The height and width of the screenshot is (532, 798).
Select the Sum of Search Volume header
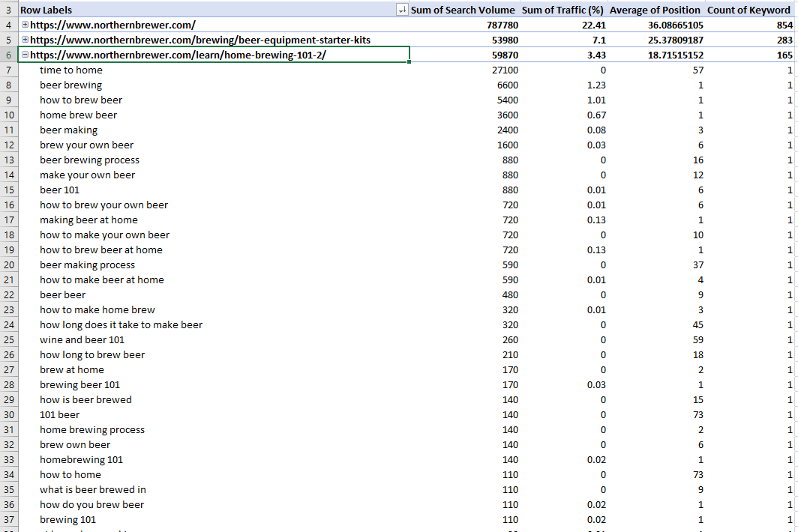point(463,10)
